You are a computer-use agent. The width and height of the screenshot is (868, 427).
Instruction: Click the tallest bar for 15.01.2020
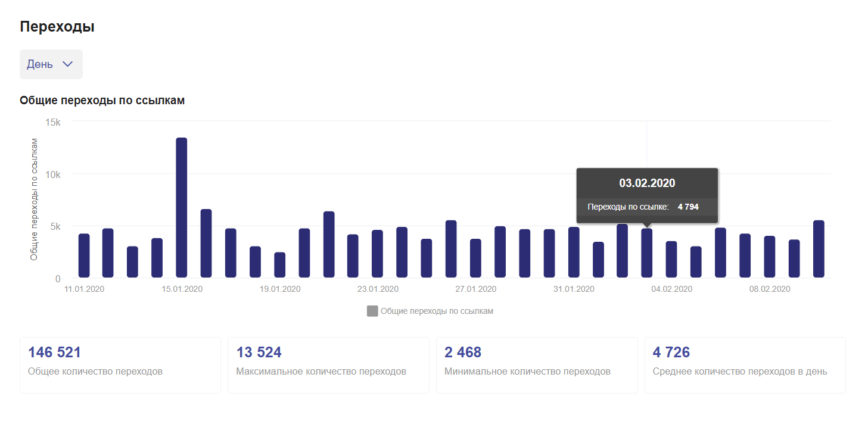[182, 207]
